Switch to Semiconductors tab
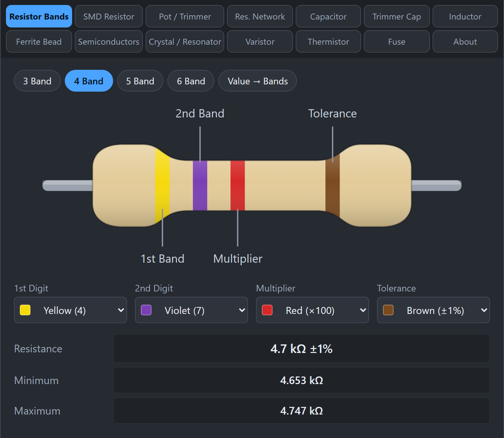The height and width of the screenshot is (438, 504). pyautogui.click(x=109, y=41)
